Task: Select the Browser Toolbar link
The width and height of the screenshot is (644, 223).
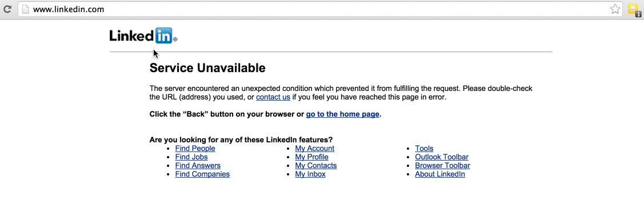Action: coord(442,165)
